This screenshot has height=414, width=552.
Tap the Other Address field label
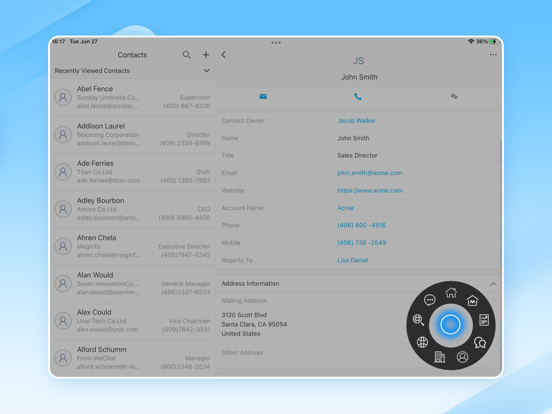242,352
